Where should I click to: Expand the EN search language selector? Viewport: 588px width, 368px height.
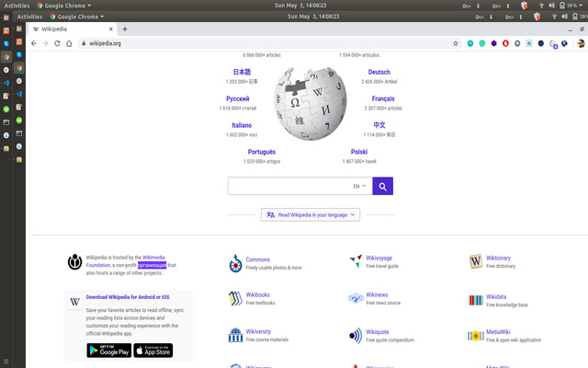click(359, 186)
